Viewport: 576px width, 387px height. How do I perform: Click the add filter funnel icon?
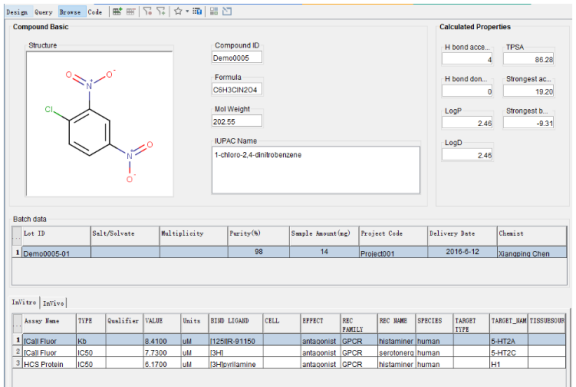(161, 11)
